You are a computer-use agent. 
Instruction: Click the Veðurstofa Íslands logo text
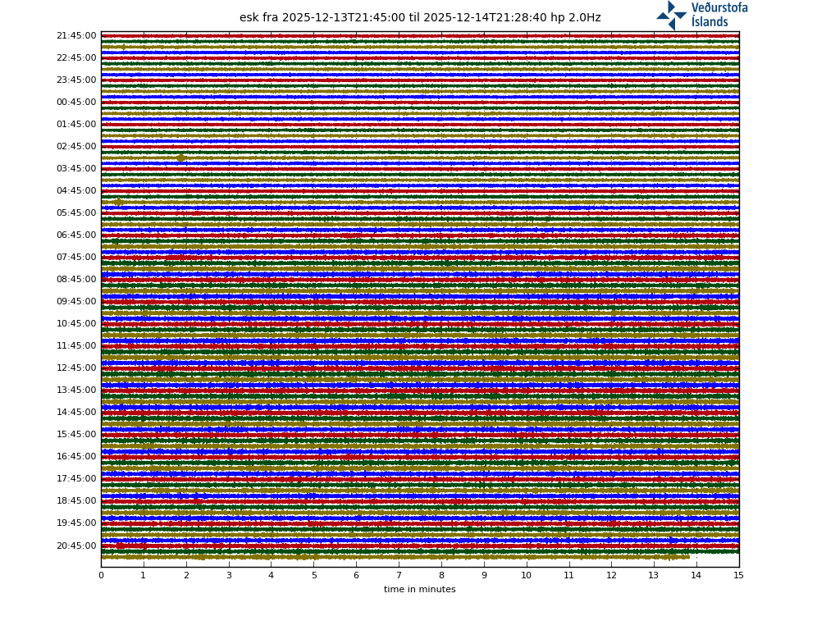point(719,15)
